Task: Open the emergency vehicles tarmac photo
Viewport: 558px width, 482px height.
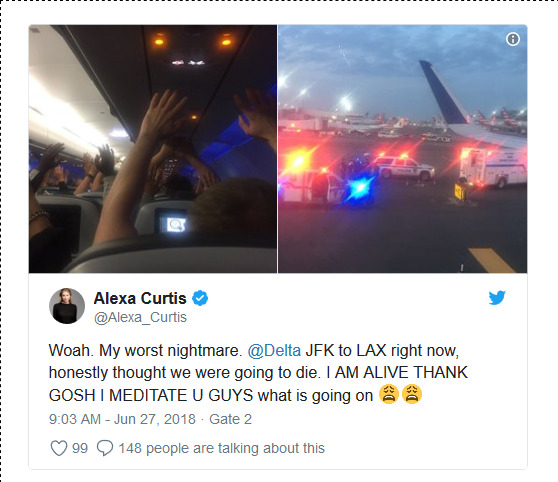Action: click(402, 149)
